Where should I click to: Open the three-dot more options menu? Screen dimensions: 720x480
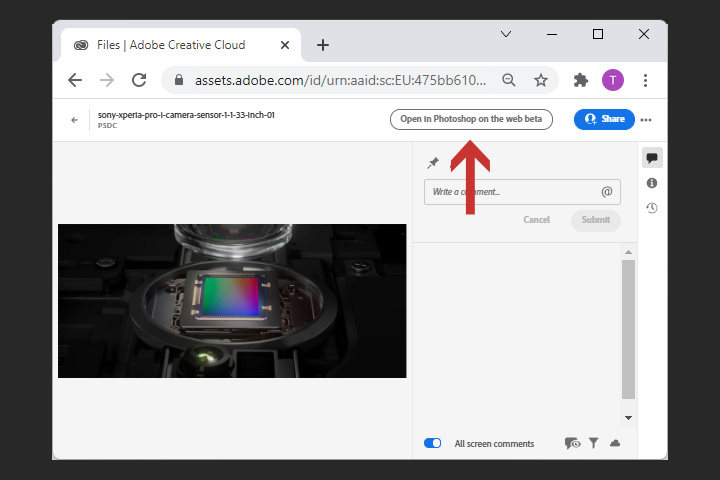[646, 120]
